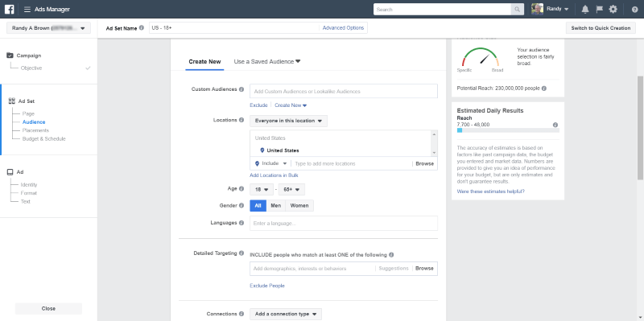Click info icon beside Potential Reach
Image resolution: width=644 pixels, height=321 pixels.
coord(544,88)
